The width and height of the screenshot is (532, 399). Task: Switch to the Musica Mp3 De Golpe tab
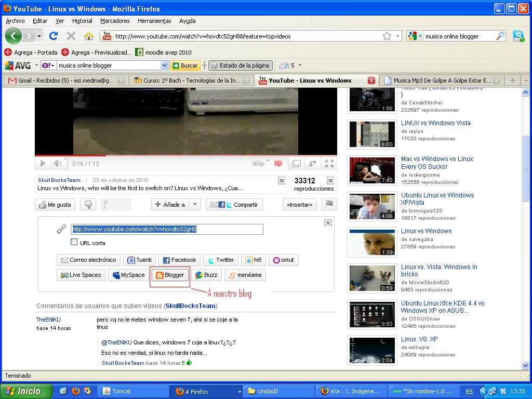click(442, 81)
